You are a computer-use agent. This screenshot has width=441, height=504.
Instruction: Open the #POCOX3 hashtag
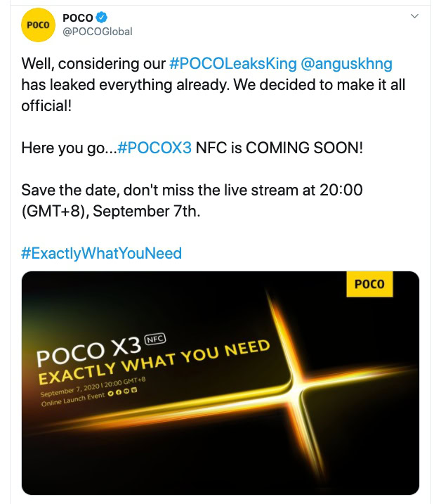click(154, 148)
